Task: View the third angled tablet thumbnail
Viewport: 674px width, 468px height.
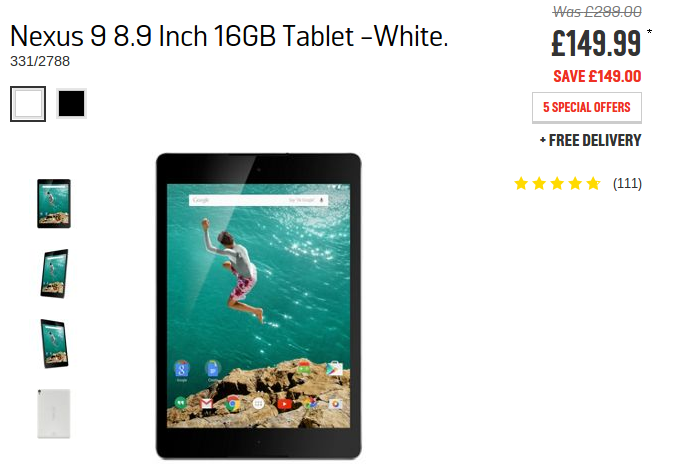Action: (x=55, y=343)
